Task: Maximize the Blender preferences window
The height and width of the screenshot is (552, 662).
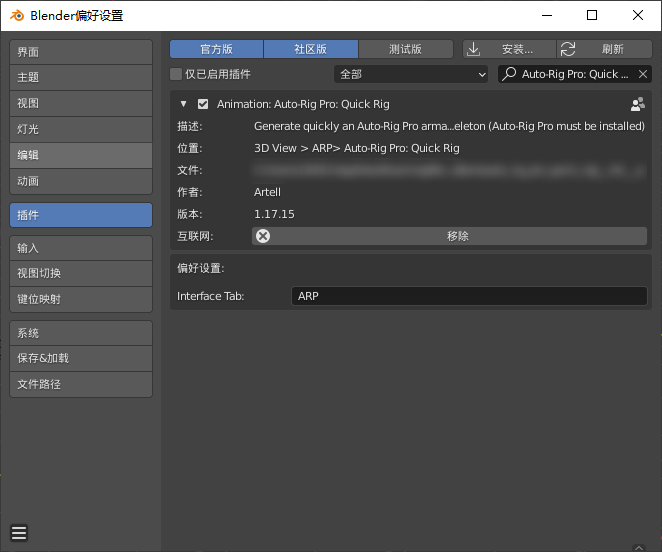Action: tap(592, 16)
